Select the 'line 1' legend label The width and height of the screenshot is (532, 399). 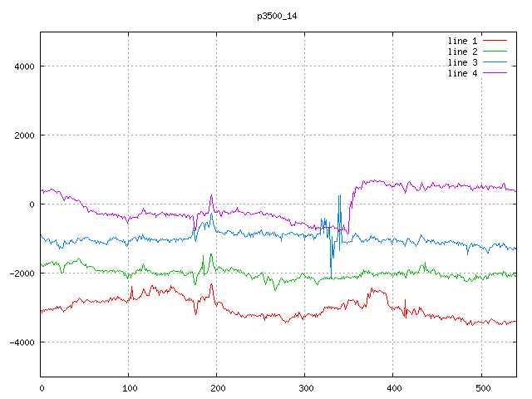coord(462,41)
